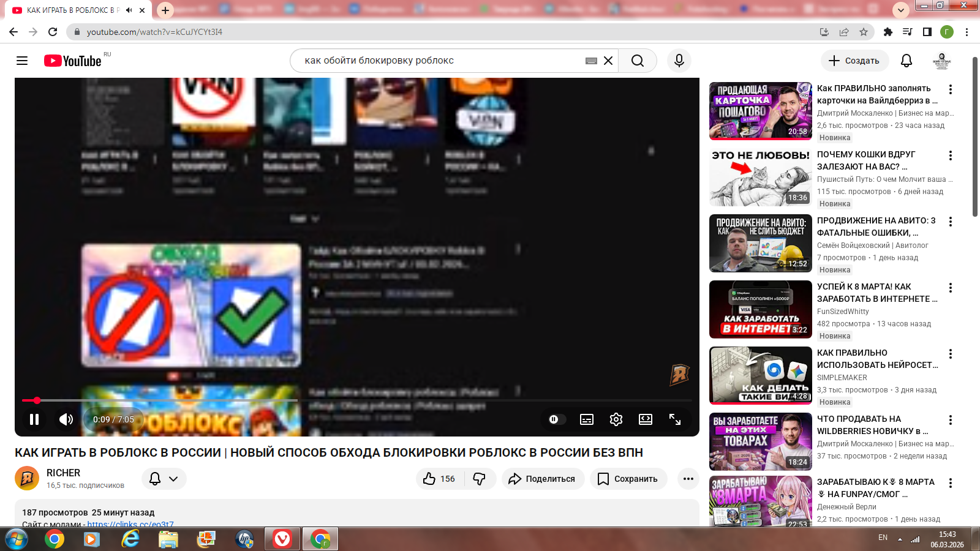980x551 pixels.
Task: Focus the YouTube search input field
Action: (441, 61)
